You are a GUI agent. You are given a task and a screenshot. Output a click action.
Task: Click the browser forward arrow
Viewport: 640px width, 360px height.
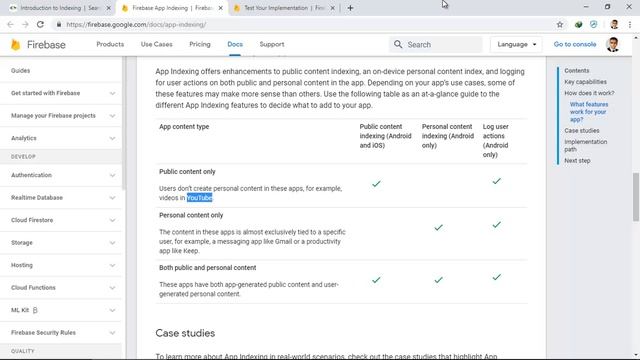pos(25,24)
